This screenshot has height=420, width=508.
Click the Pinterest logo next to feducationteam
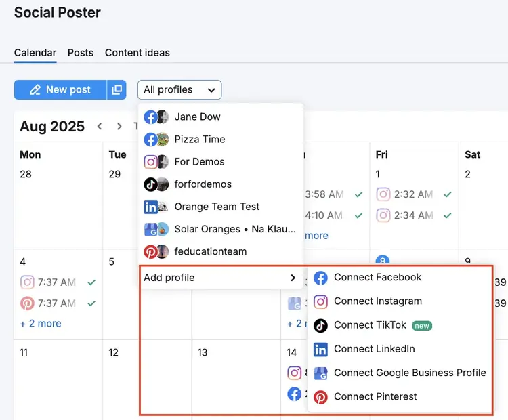150,251
